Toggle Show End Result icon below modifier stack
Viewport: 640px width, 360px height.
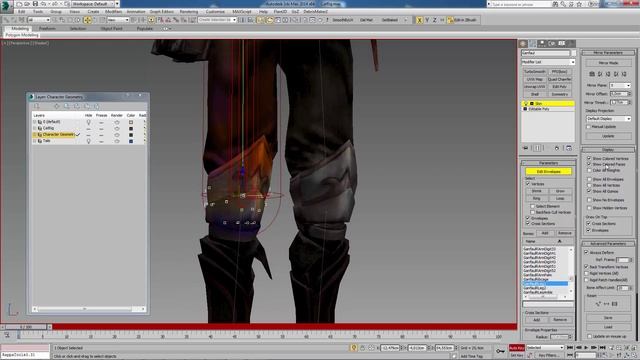[x=538, y=148]
